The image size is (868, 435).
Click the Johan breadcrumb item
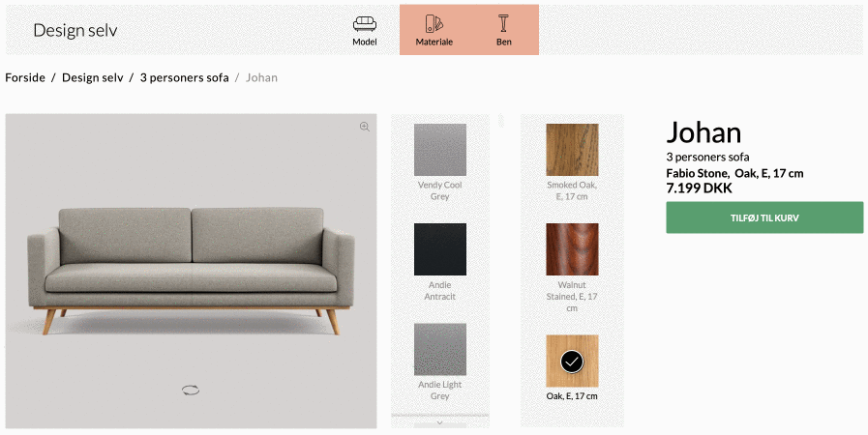tap(262, 77)
